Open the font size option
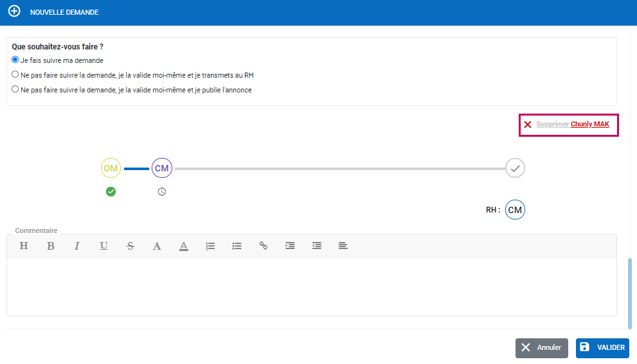 coord(157,246)
